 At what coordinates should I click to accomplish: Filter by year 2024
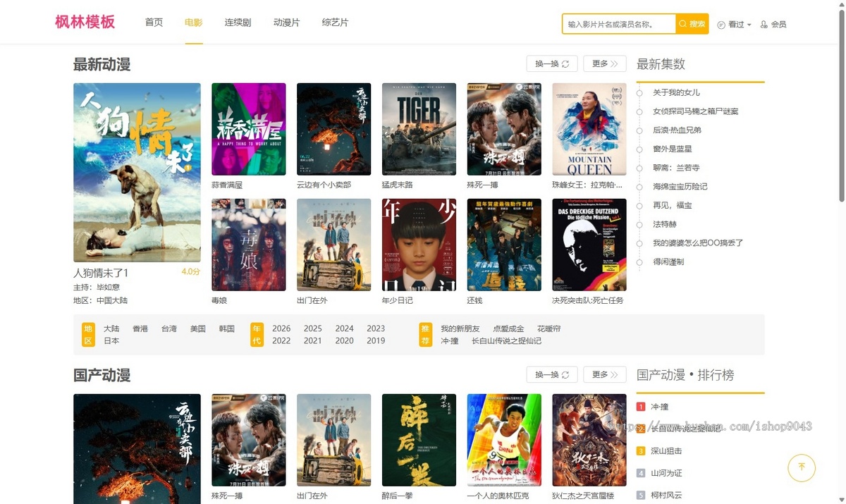point(345,328)
